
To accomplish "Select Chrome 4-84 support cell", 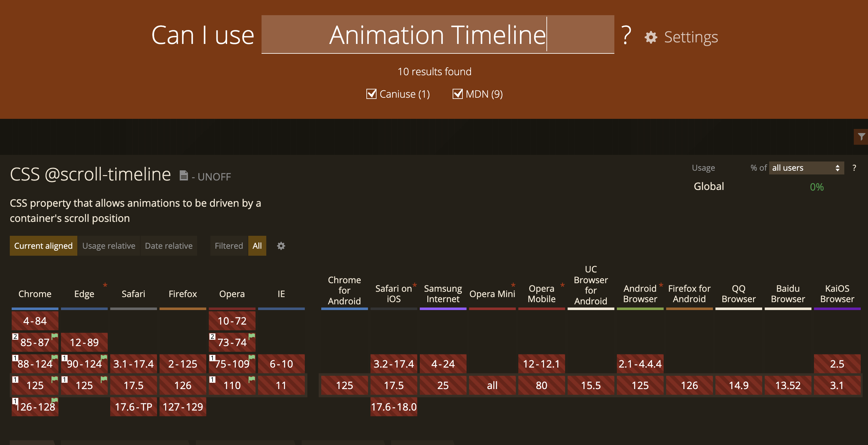I will tap(35, 321).
